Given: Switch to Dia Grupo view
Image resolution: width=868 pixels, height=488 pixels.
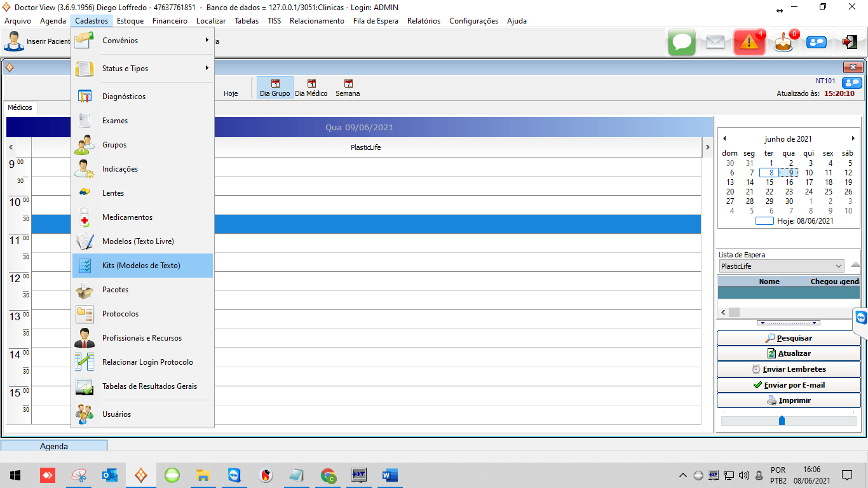Looking at the screenshot, I should click(x=275, y=88).
